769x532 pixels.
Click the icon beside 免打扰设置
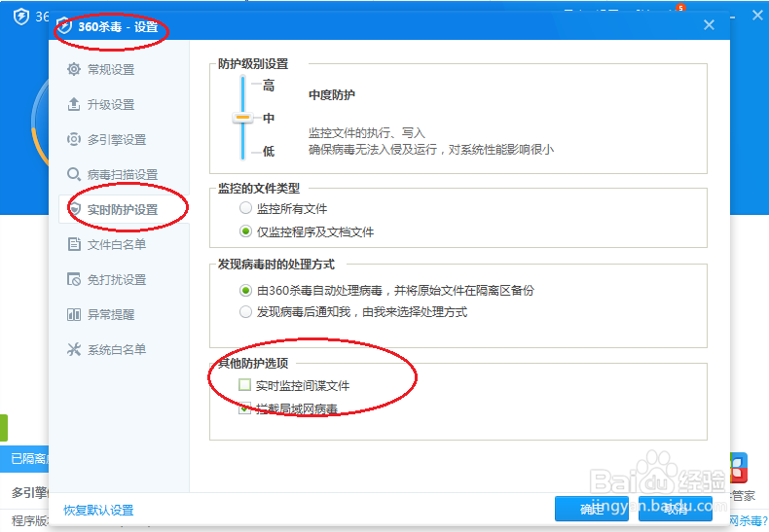[74, 279]
